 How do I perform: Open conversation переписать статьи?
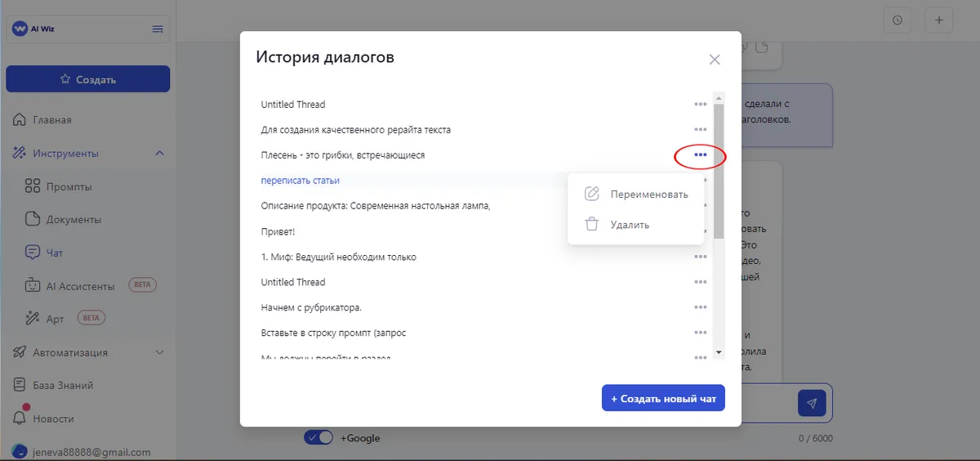coord(300,180)
